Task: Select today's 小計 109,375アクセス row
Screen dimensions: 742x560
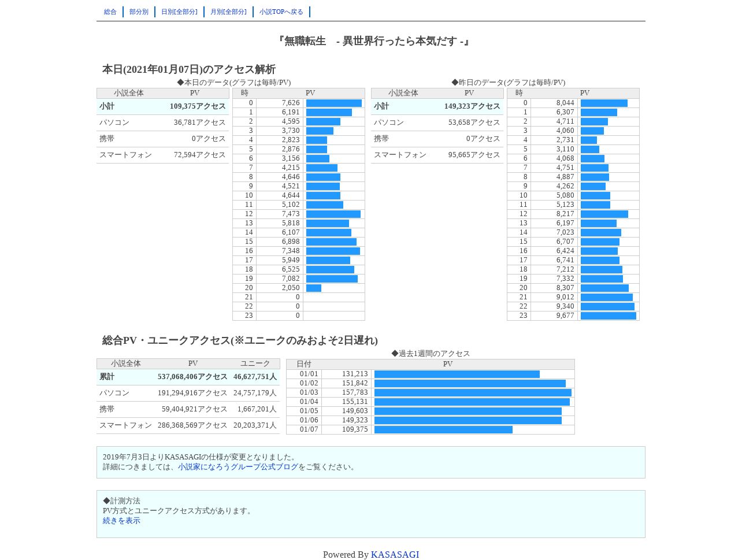Action: (x=163, y=106)
